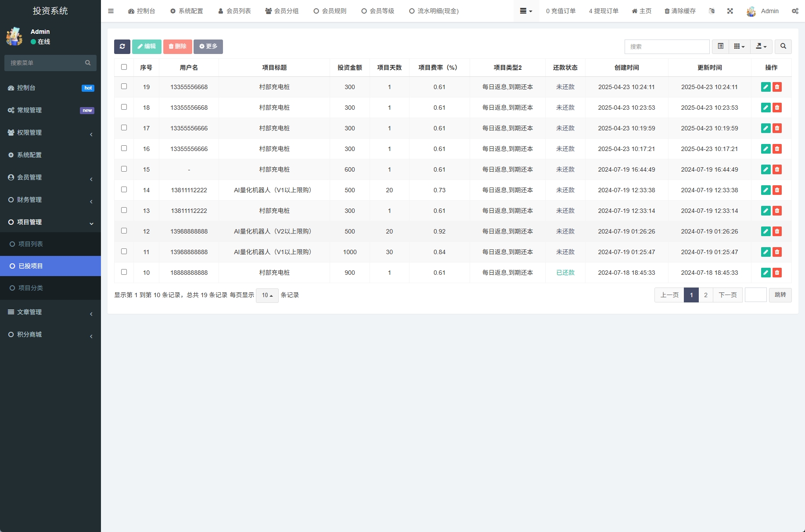
Task: Open 项目列表 in the sidebar submenu
Action: pos(31,244)
